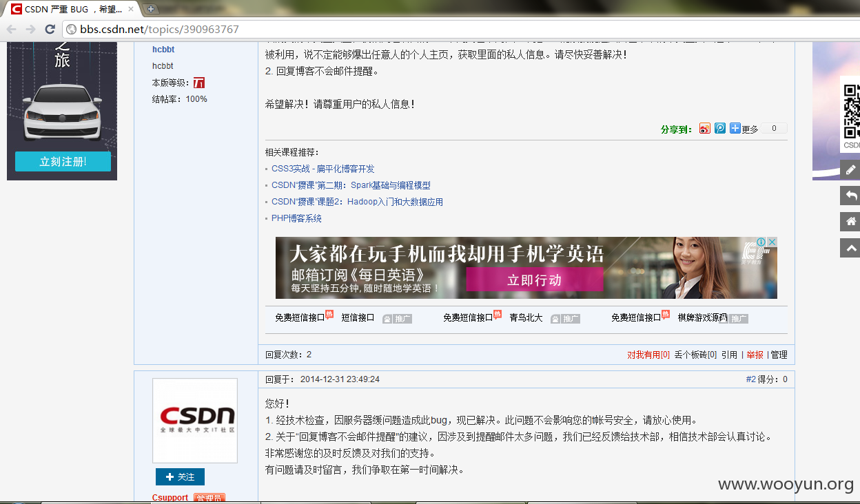Click 得分: 0 text on reply
The height and width of the screenshot is (504, 860).
tap(773, 379)
